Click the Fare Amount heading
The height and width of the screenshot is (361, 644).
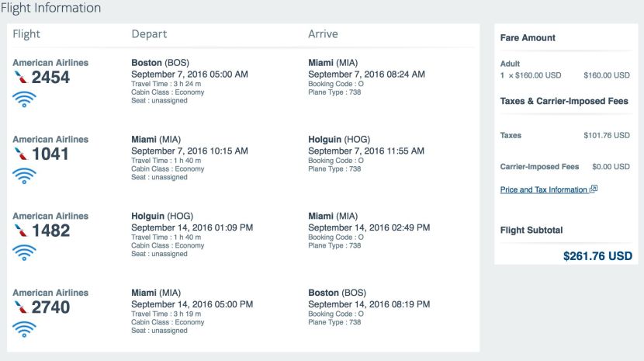[528, 38]
